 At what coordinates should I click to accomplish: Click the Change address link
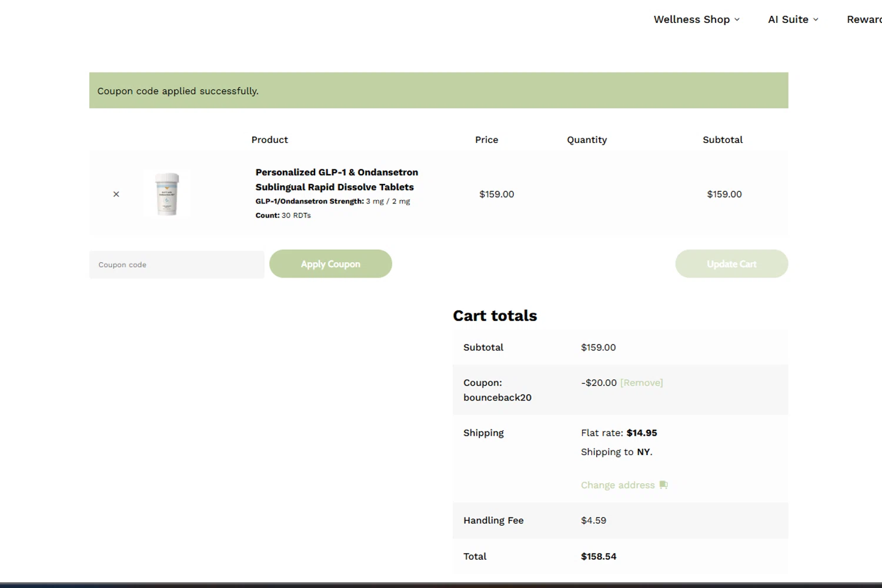coord(617,485)
